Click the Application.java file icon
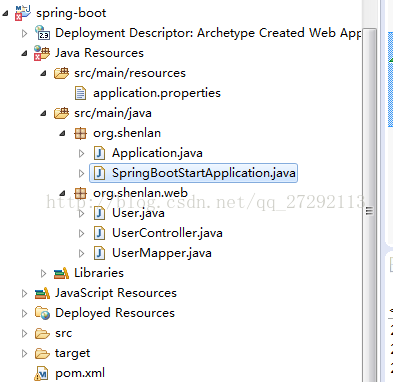 click(99, 153)
